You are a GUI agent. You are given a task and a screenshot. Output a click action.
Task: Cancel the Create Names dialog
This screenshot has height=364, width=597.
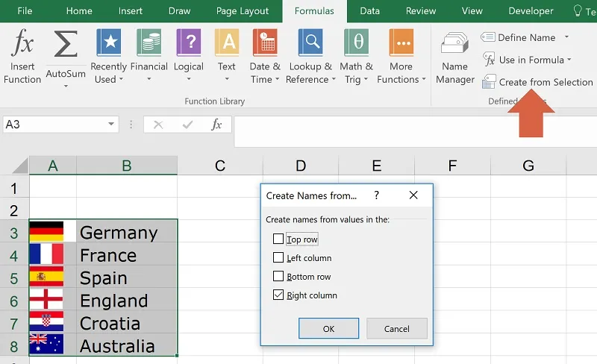[x=397, y=328]
